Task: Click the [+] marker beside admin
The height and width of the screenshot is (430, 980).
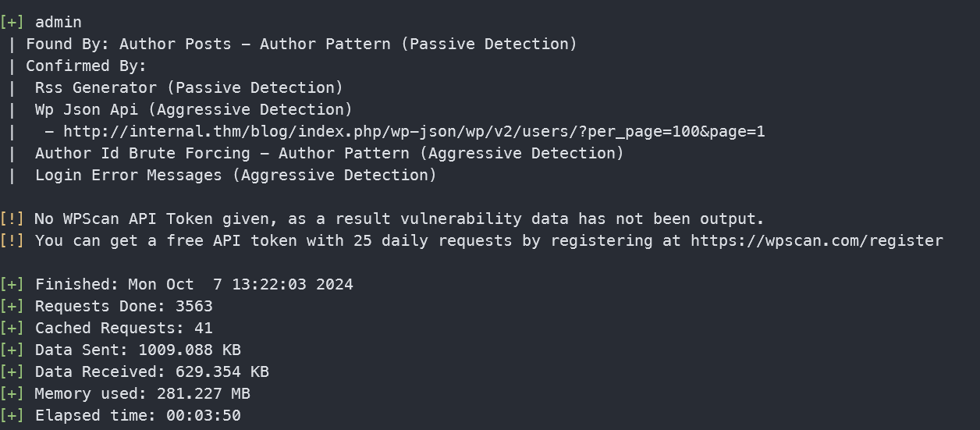Action: [x=12, y=22]
